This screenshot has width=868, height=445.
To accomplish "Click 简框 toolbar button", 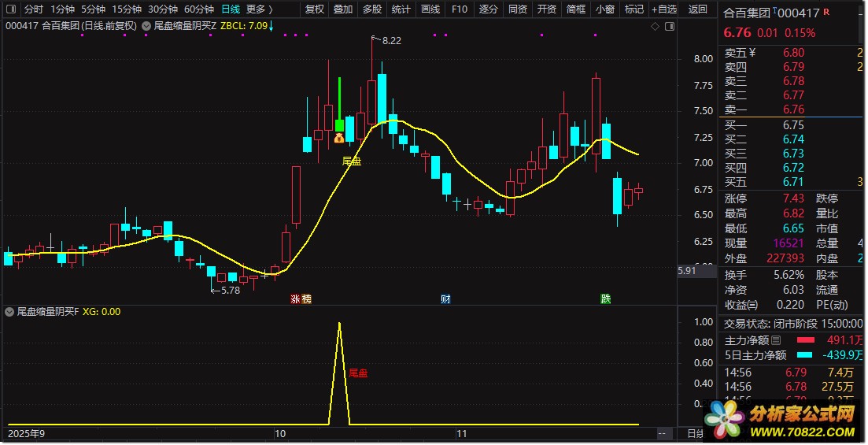I will (x=576, y=9).
